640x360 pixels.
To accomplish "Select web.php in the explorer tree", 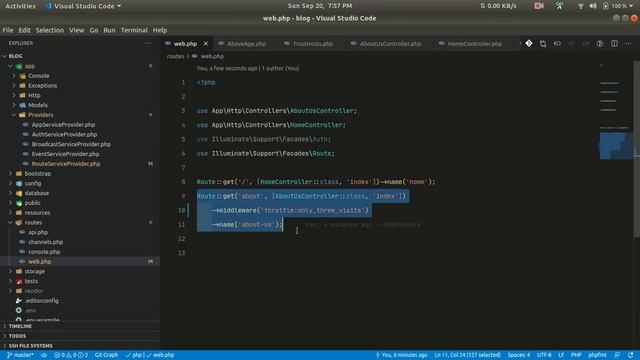I will pyautogui.click(x=40, y=262).
